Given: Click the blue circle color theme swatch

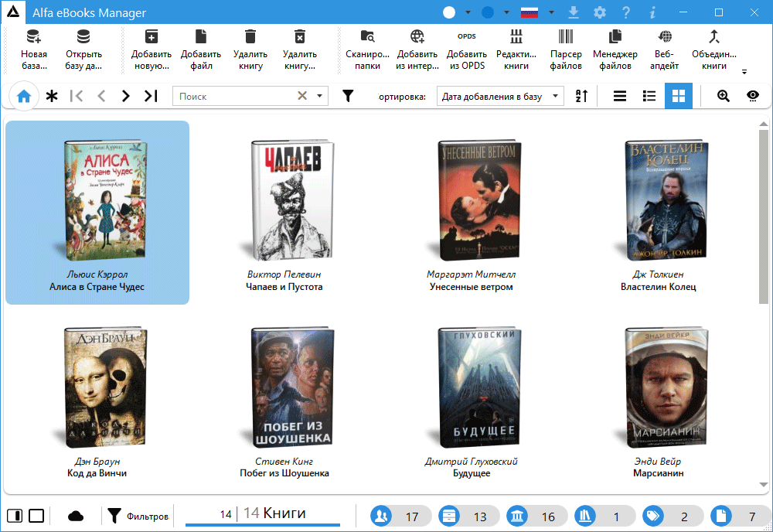Looking at the screenshot, I should [x=488, y=13].
